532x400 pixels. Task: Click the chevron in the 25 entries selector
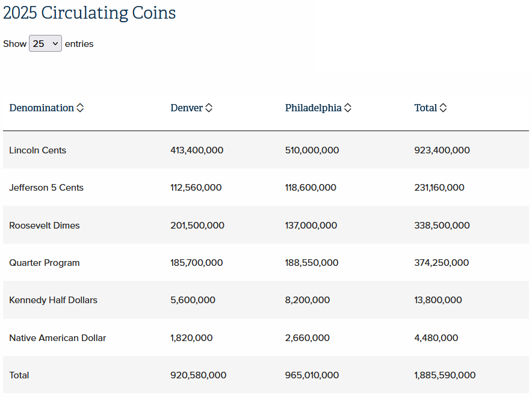(55, 44)
